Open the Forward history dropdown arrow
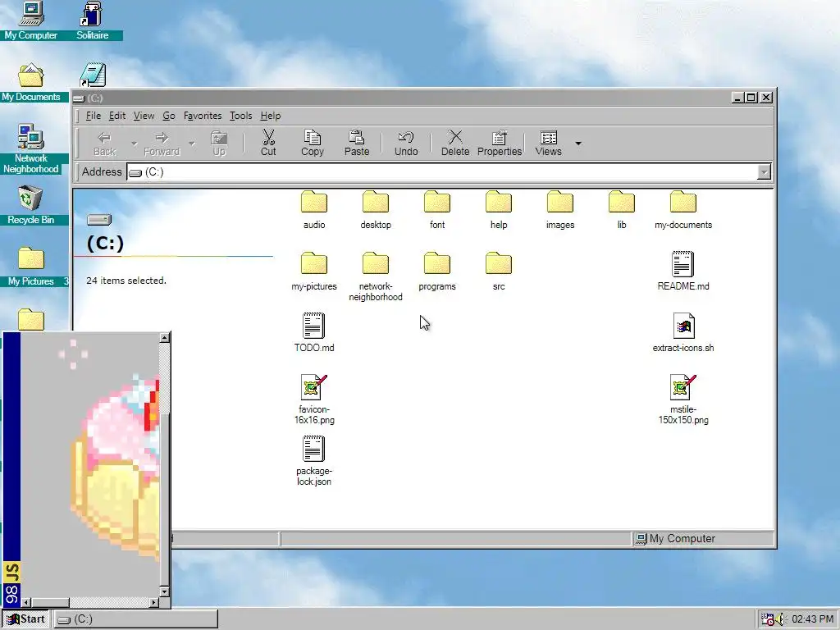Screen dimensions: 840x630 pyautogui.click(x=192, y=144)
